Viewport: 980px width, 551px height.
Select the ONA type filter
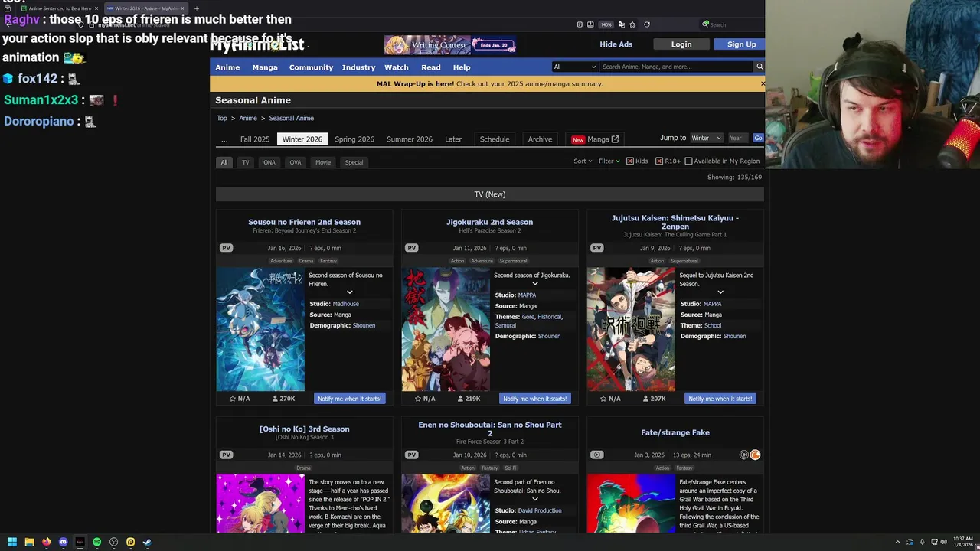(x=269, y=162)
